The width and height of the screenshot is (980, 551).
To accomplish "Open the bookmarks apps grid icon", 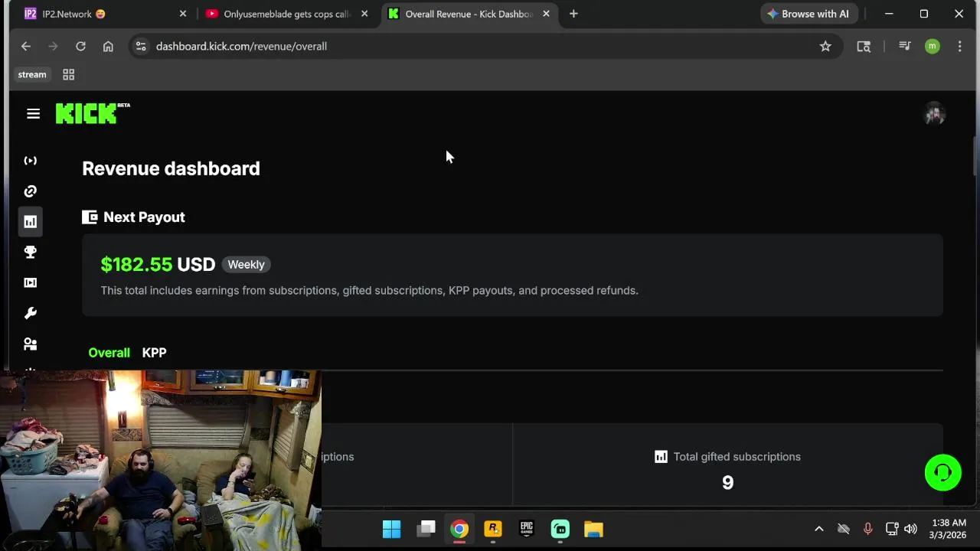I will [x=68, y=74].
